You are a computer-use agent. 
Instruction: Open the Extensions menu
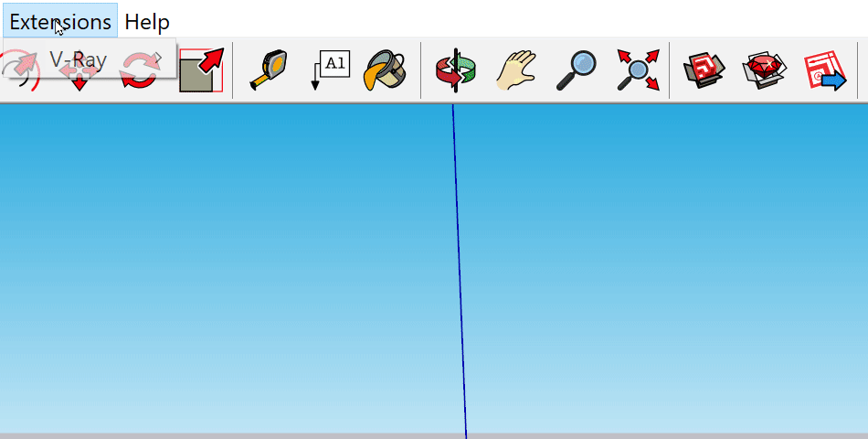point(60,22)
